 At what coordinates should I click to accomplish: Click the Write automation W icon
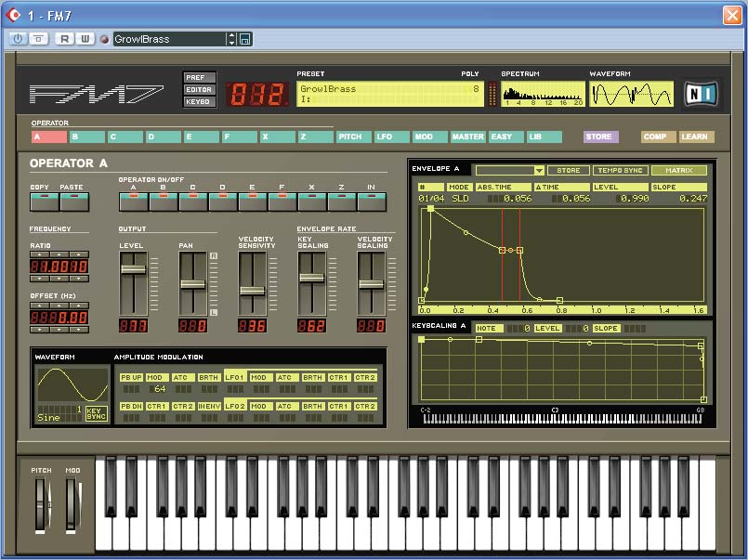pyautogui.click(x=85, y=39)
